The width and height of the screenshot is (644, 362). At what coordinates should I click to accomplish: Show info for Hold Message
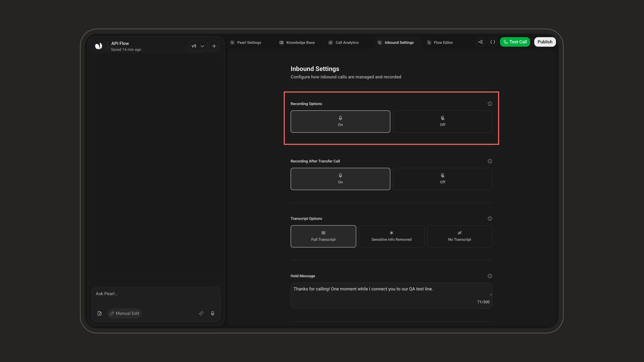490,276
